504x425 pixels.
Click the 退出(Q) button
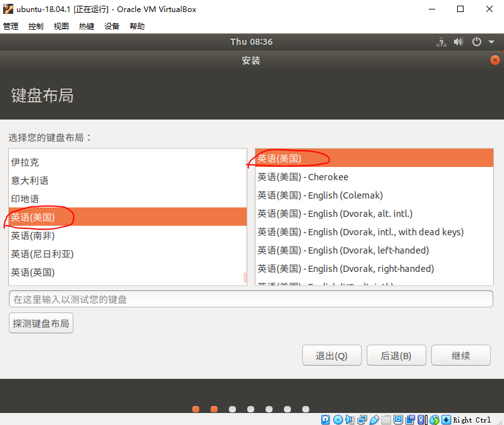coord(332,355)
